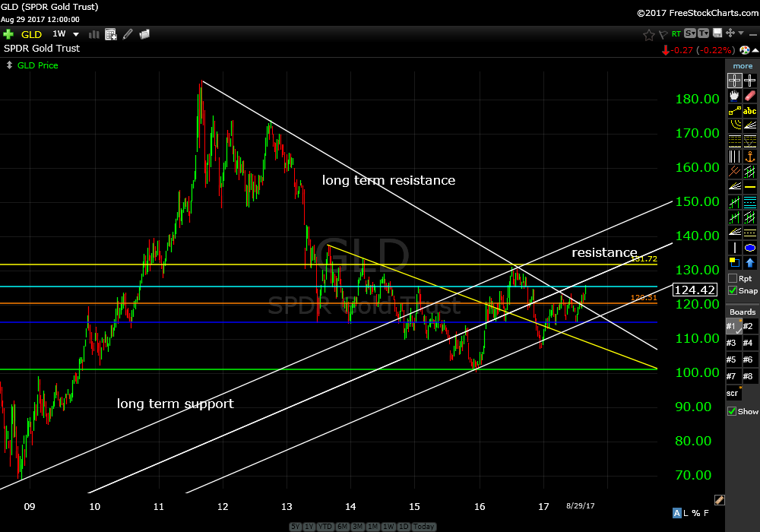Screen dimensions: 760x532
Task: Click the star favorite icon
Action: coord(648,34)
